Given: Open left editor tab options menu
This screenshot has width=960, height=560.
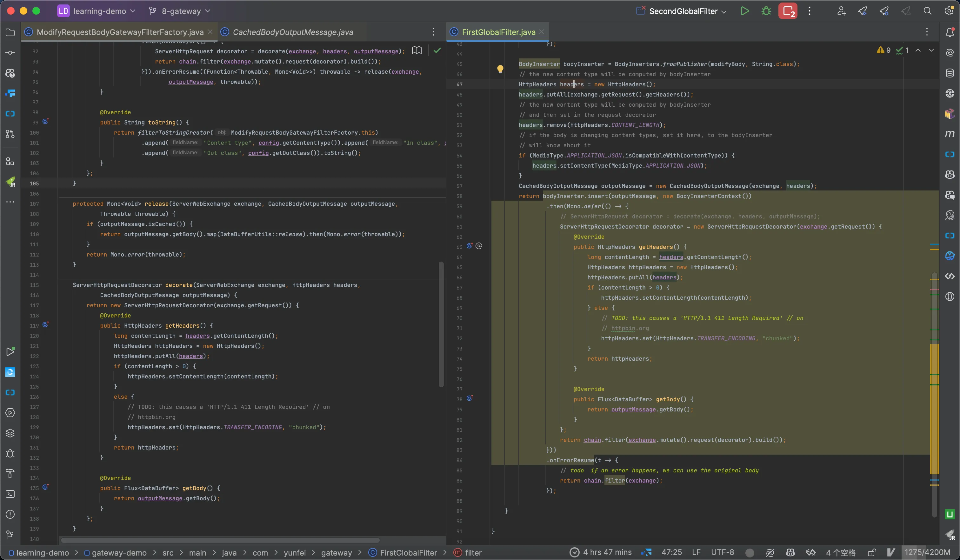Looking at the screenshot, I should coord(434,32).
